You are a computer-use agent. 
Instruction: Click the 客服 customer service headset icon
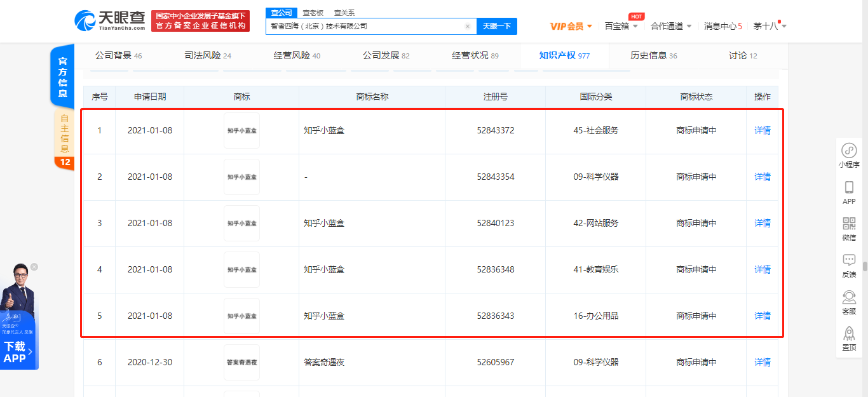pyautogui.click(x=848, y=297)
